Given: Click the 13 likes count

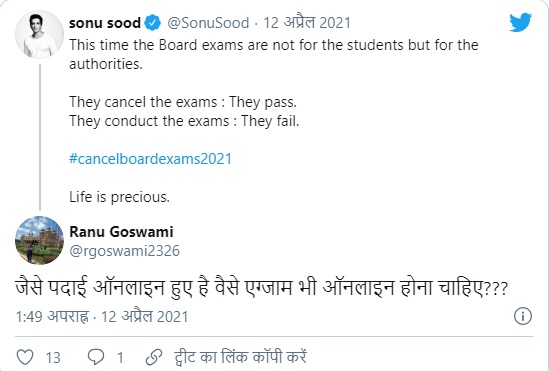Looking at the screenshot, I should (53, 358).
